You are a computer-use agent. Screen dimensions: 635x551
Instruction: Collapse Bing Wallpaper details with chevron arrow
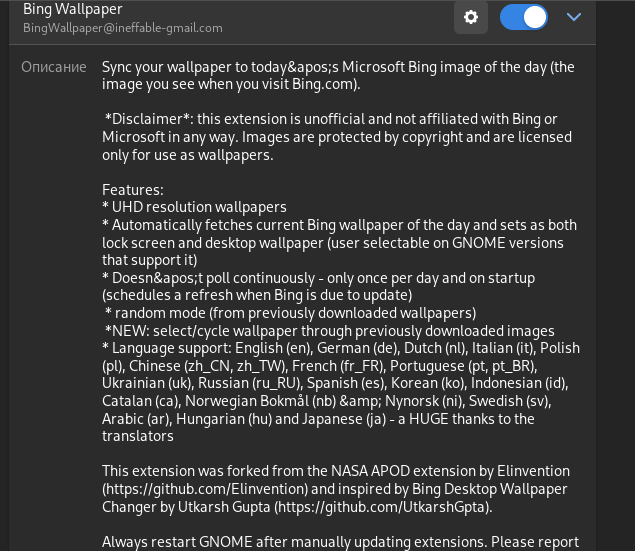574,17
